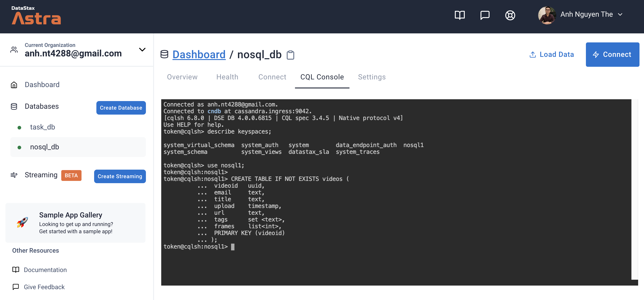Click the book icon beside Documentation link
Viewport: 644px width, 300px height.
pyautogui.click(x=16, y=270)
